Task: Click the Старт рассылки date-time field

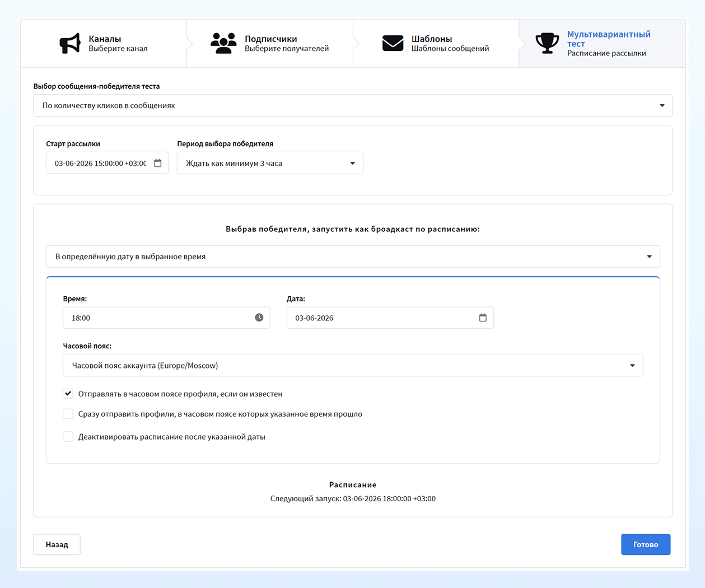Action: click(x=107, y=163)
